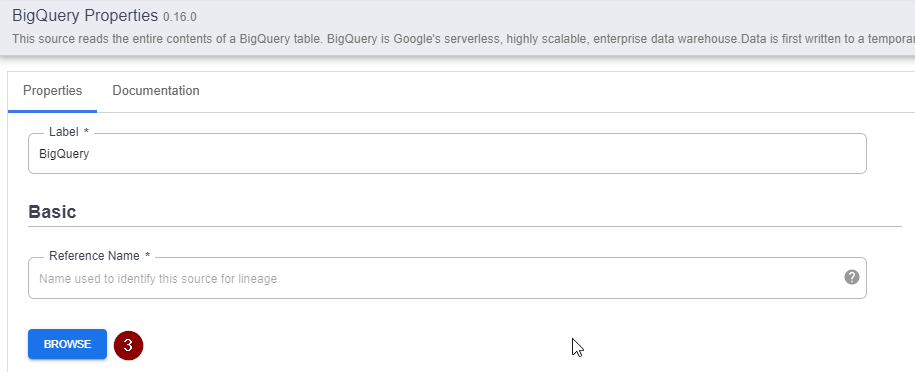
Task: Place cursor on the 'BigQuery' label text
Action: pyautogui.click(x=64, y=154)
